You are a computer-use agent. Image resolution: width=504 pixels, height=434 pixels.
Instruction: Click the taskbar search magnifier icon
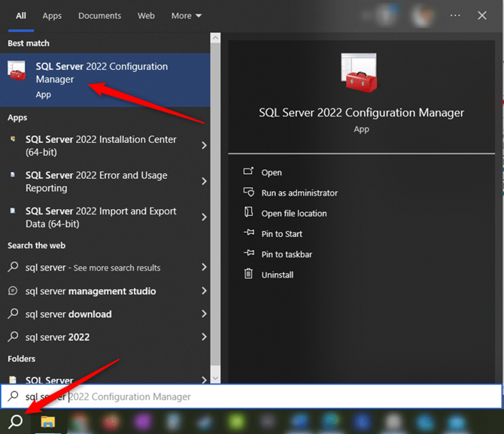(16, 420)
